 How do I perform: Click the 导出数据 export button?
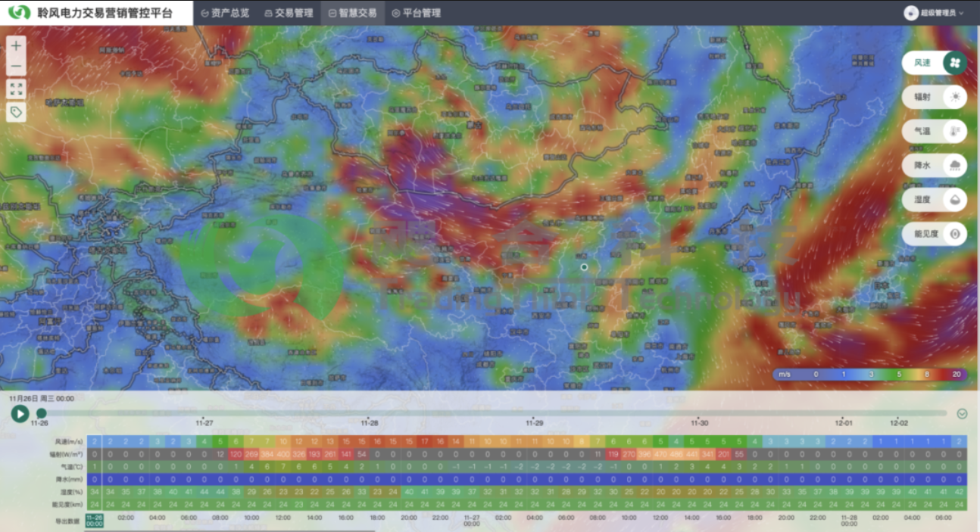(x=67, y=521)
